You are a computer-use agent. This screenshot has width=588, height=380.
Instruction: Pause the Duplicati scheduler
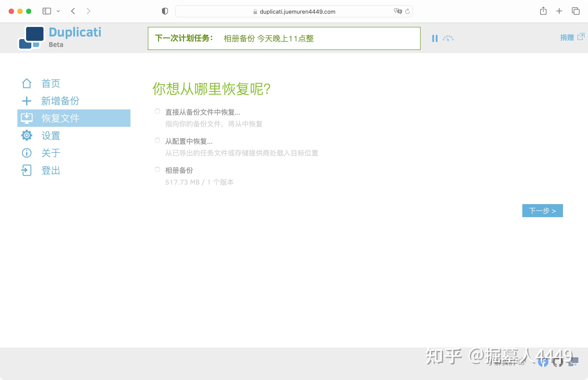click(435, 38)
